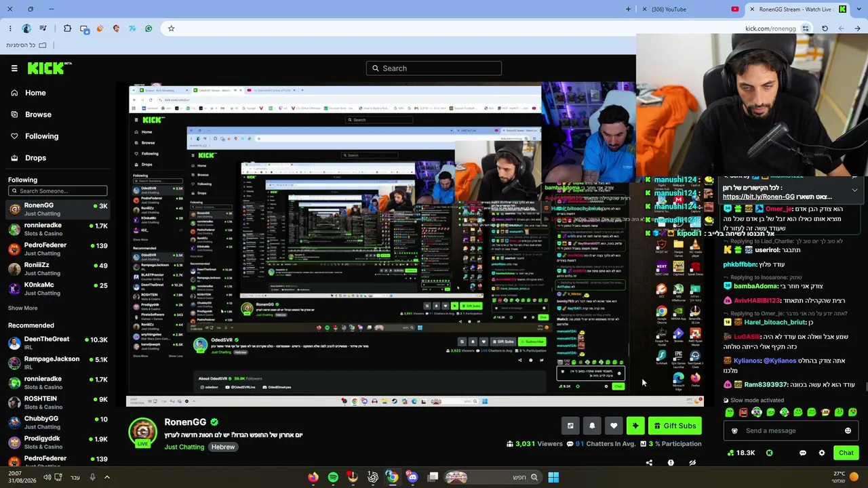The height and width of the screenshot is (488, 868).
Task: Click the bell notification button under the stream
Action: (x=592, y=426)
